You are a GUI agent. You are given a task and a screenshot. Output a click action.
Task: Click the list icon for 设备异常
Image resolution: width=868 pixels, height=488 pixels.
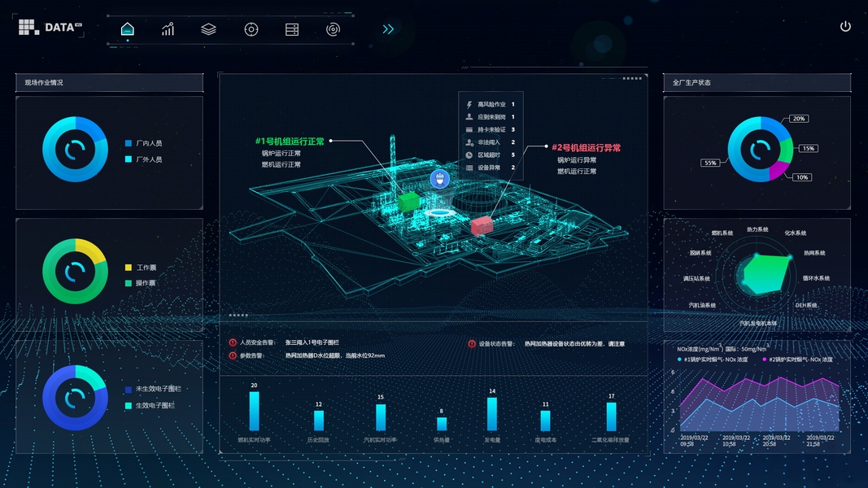(x=469, y=168)
